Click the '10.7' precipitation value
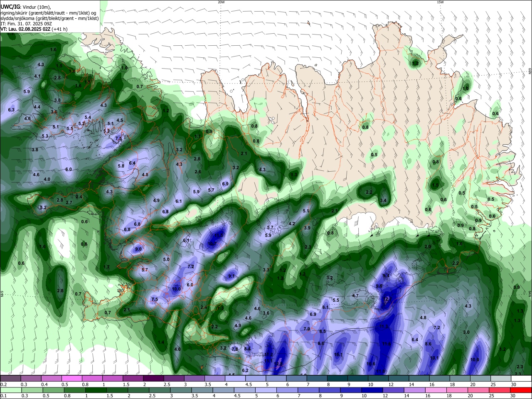532x399 pixels. (212, 244)
